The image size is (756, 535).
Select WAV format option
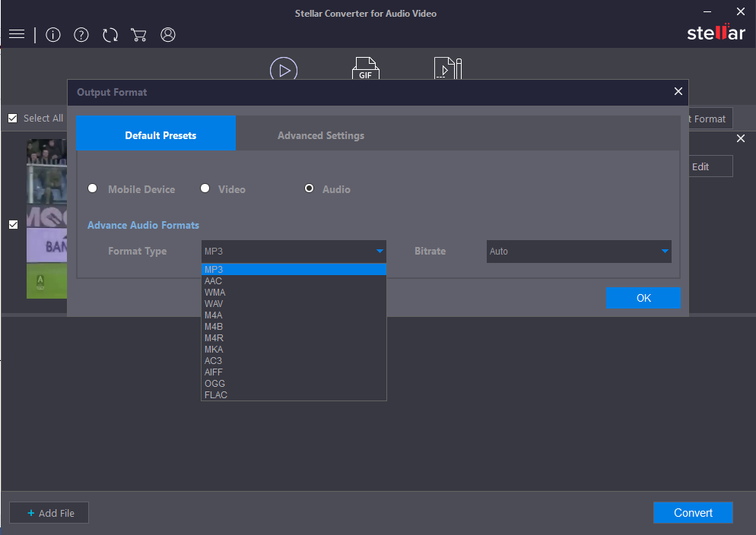(x=294, y=304)
